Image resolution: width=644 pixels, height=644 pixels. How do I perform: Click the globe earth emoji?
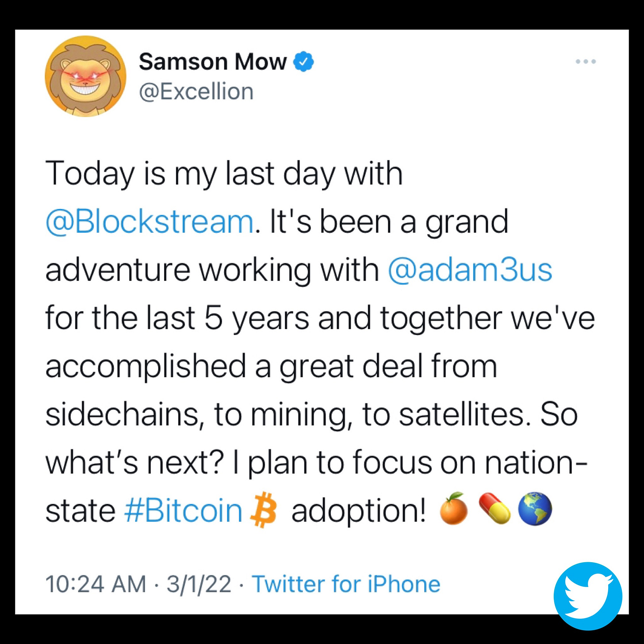(535, 509)
